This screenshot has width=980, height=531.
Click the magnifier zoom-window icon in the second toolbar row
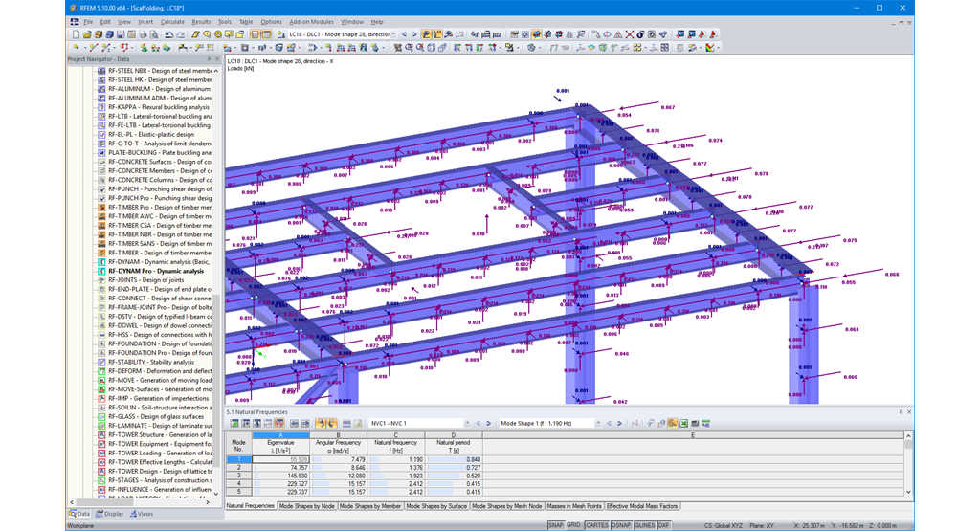pyautogui.click(x=409, y=48)
